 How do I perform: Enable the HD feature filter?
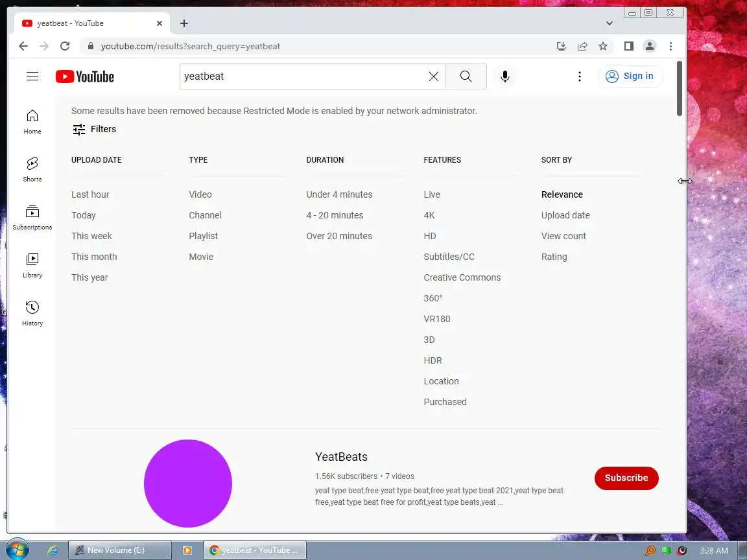point(430,236)
